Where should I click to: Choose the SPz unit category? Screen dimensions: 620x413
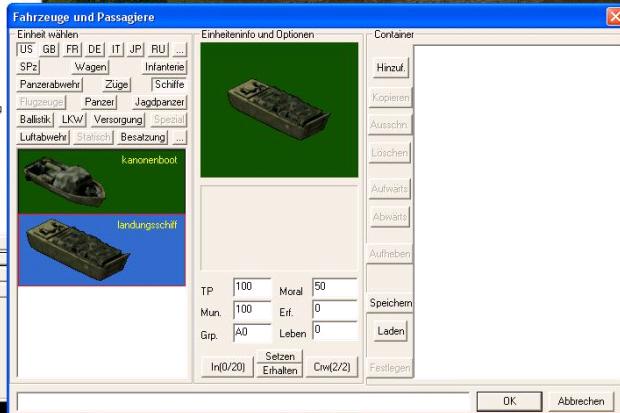coord(28,67)
